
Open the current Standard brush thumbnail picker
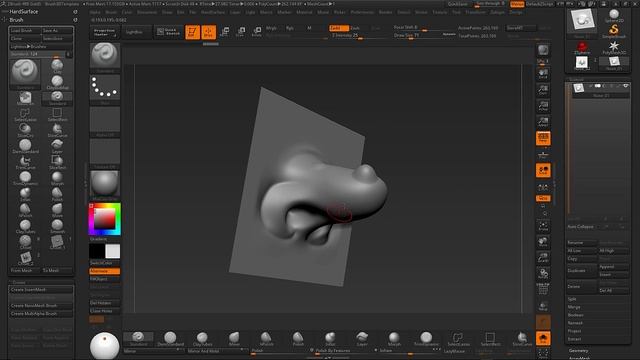tap(105, 57)
